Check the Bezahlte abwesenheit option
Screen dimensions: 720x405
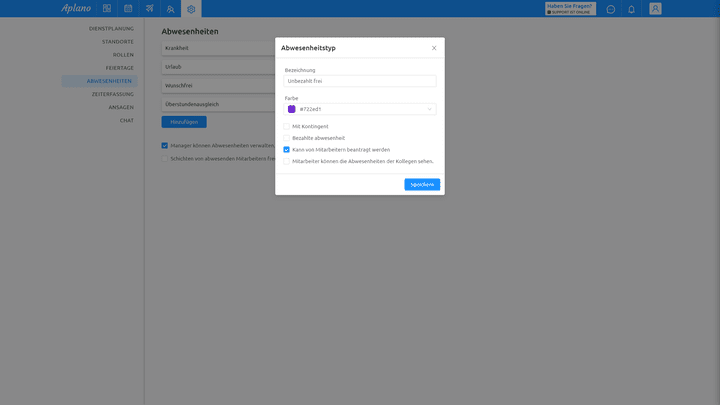click(287, 138)
